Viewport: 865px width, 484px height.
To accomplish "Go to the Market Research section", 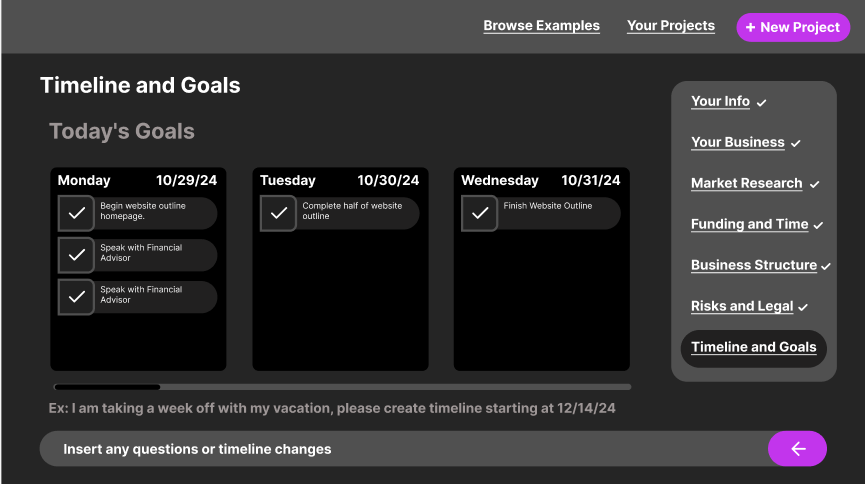I will (x=746, y=183).
